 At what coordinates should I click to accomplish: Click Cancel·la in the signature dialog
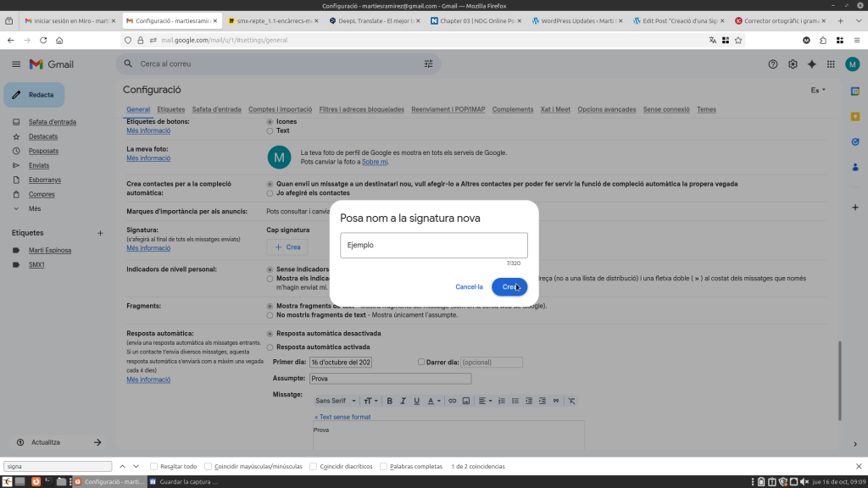(469, 287)
